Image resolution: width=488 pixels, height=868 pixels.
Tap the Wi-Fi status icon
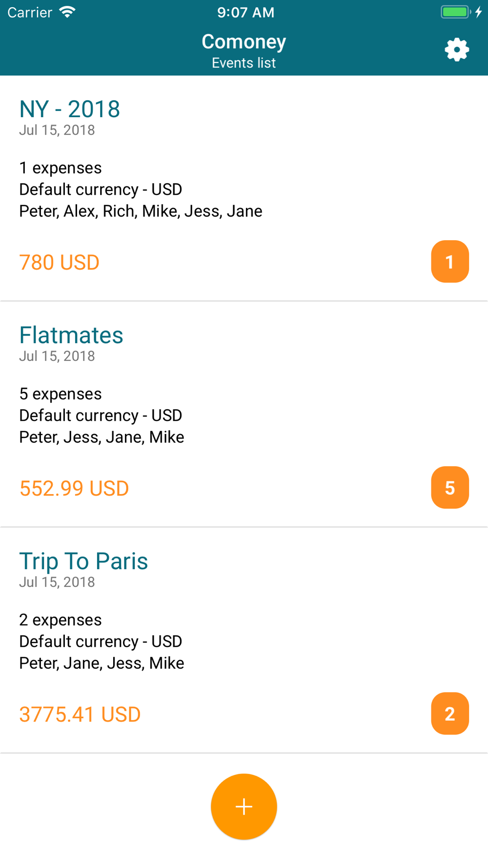click(x=67, y=12)
